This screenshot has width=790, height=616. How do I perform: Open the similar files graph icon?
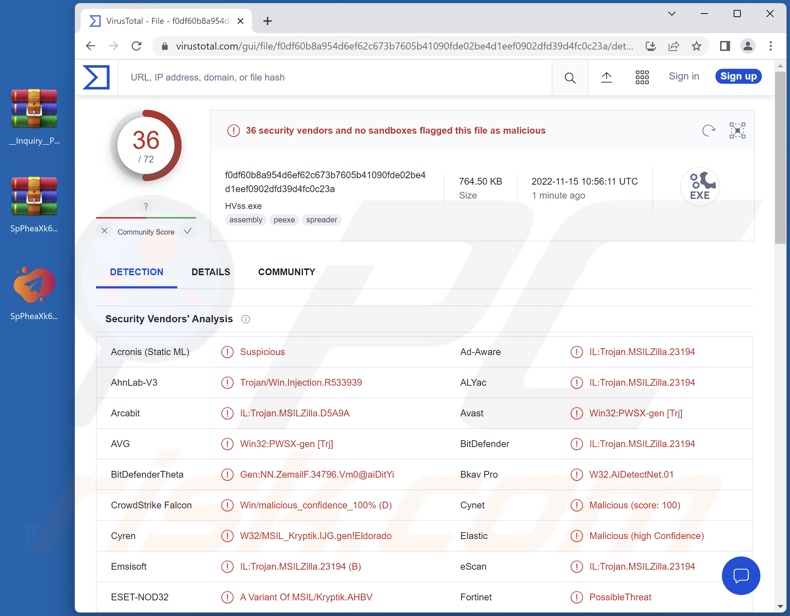pyautogui.click(x=738, y=130)
